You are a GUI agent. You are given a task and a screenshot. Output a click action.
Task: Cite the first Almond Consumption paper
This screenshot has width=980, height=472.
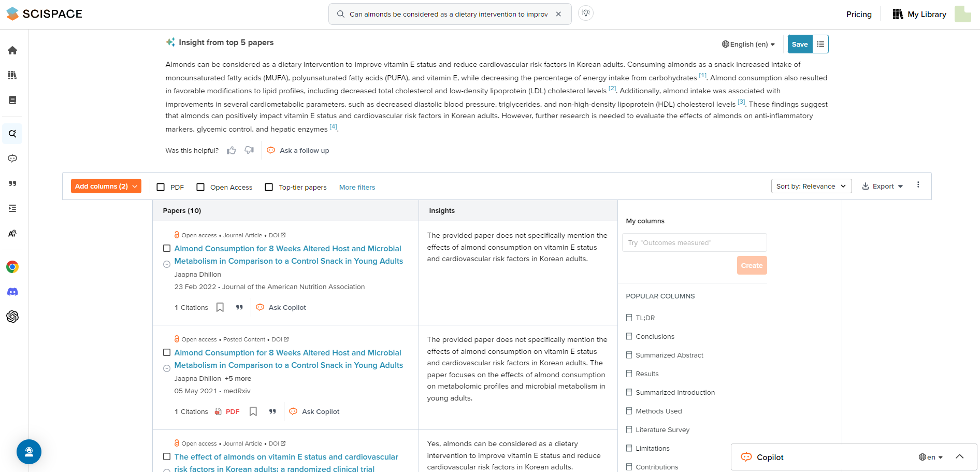click(239, 307)
